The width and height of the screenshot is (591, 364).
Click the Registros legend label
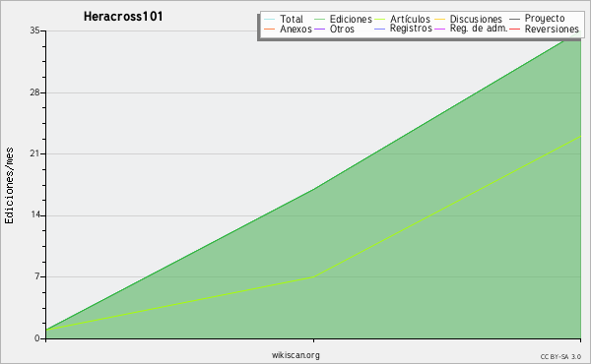click(411, 29)
